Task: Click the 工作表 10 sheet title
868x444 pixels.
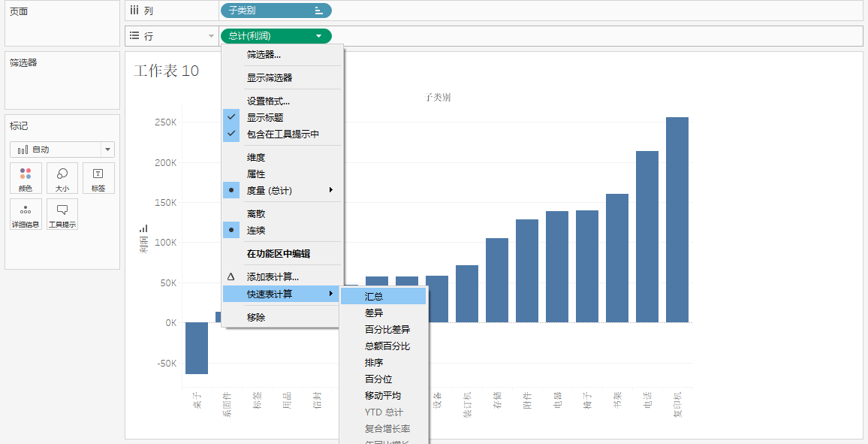Action: (166, 71)
